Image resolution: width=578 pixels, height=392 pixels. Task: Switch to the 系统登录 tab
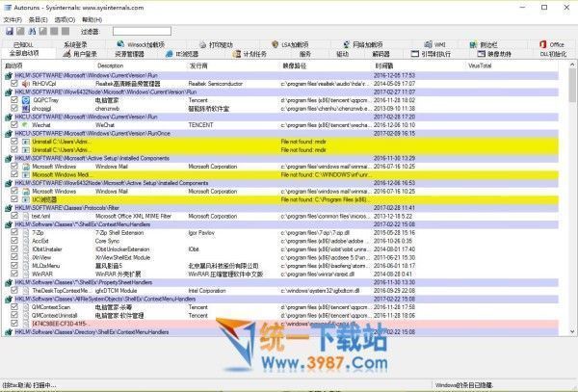coord(75,44)
